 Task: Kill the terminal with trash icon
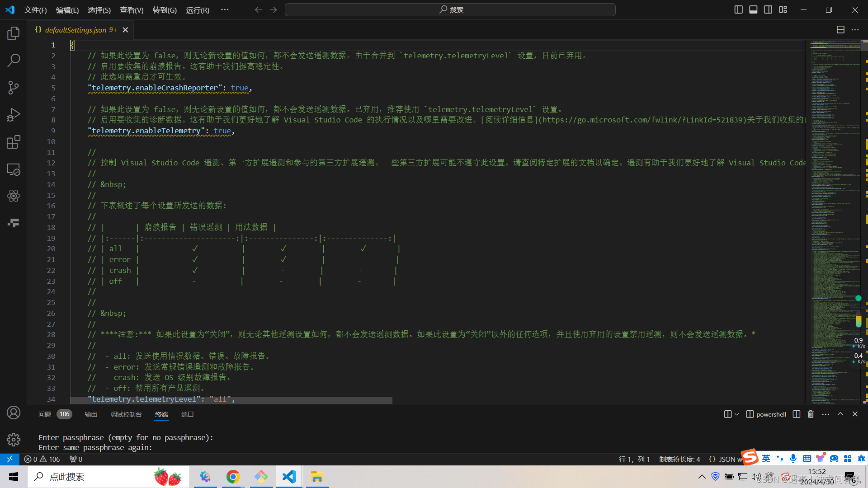click(811, 414)
